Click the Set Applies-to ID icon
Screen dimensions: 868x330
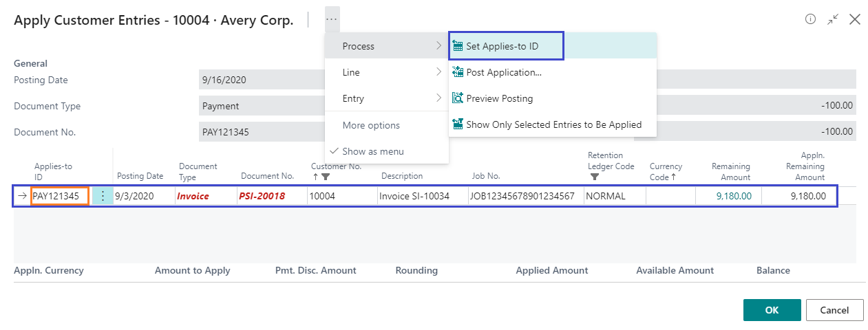pos(458,47)
